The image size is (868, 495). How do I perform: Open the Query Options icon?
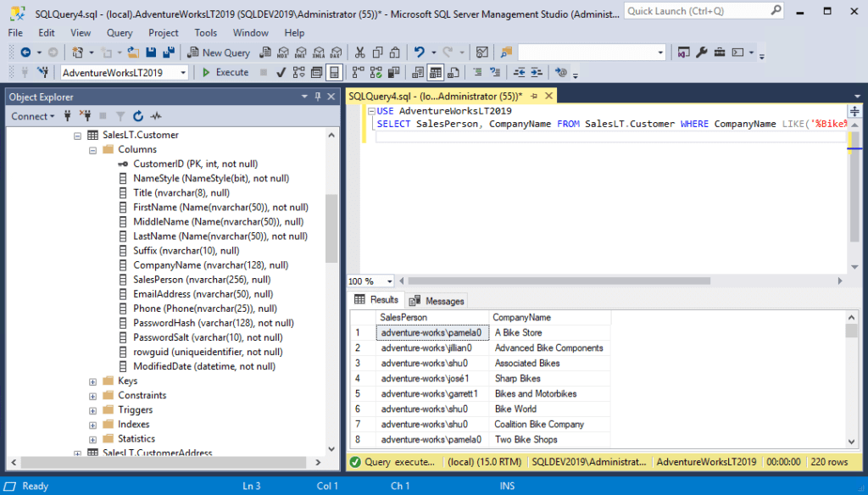(x=317, y=73)
